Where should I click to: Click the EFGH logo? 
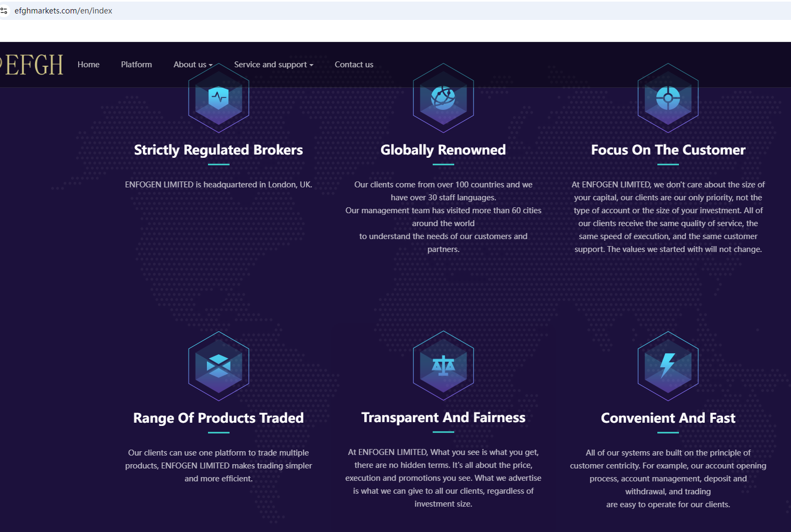(x=32, y=65)
